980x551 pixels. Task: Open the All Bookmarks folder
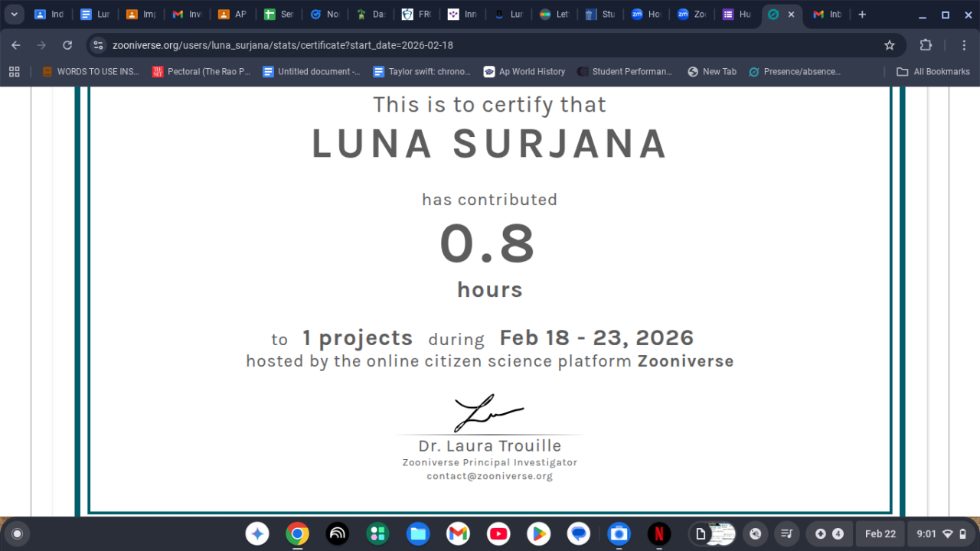(x=933, y=72)
